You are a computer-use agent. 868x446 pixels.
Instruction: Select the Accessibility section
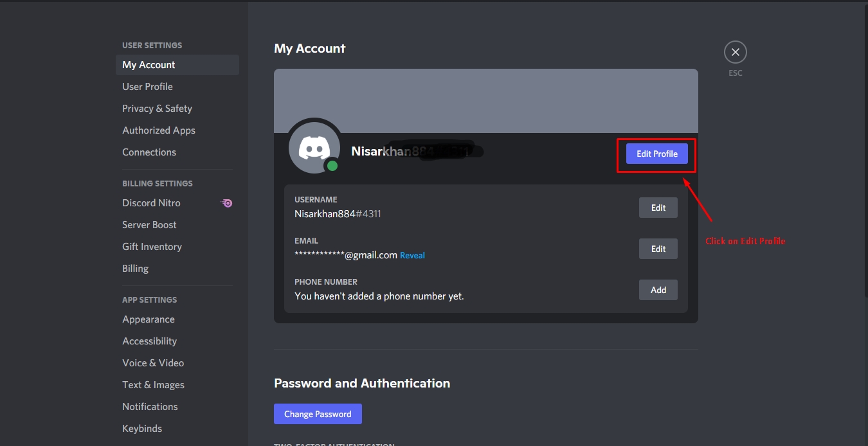149,341
